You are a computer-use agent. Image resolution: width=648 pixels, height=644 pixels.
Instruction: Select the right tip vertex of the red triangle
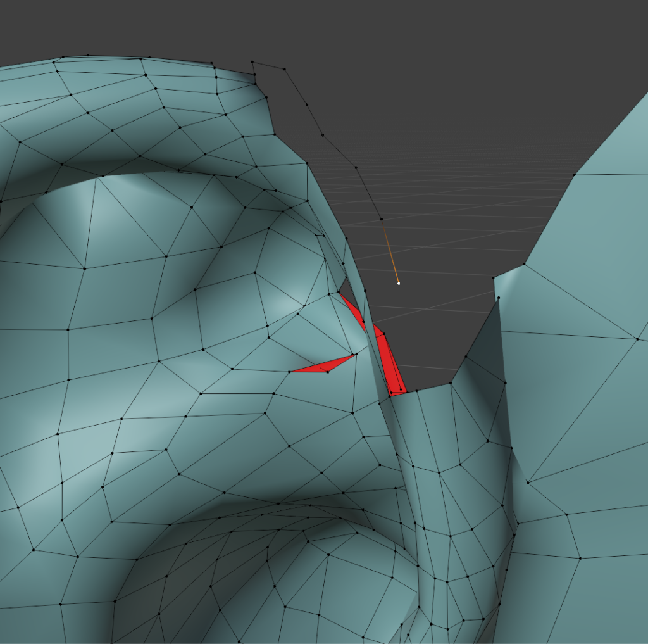(354, 355)
